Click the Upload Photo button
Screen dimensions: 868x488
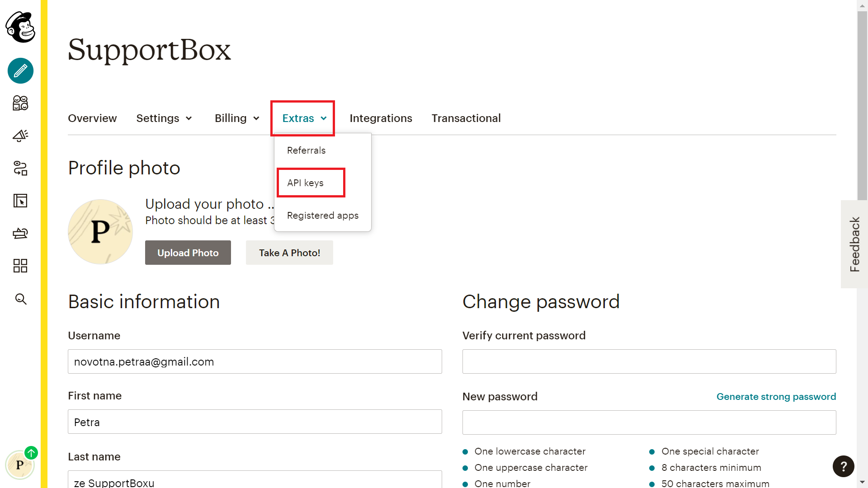point(188,253)
